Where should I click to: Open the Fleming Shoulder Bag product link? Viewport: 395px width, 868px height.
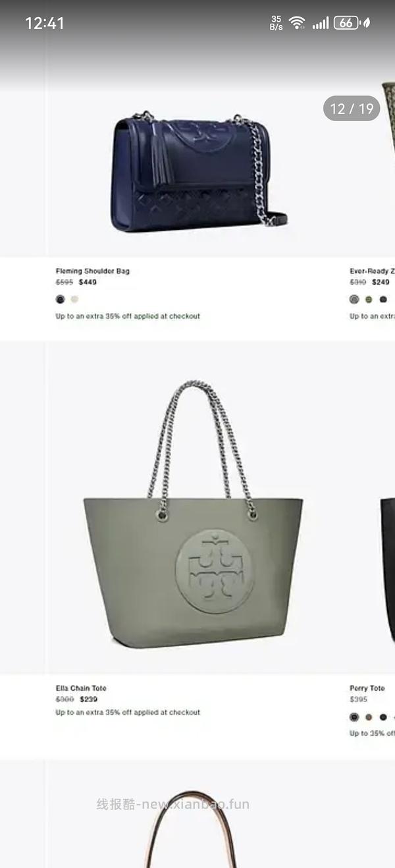pyautogui.click(x=93, y=271)
